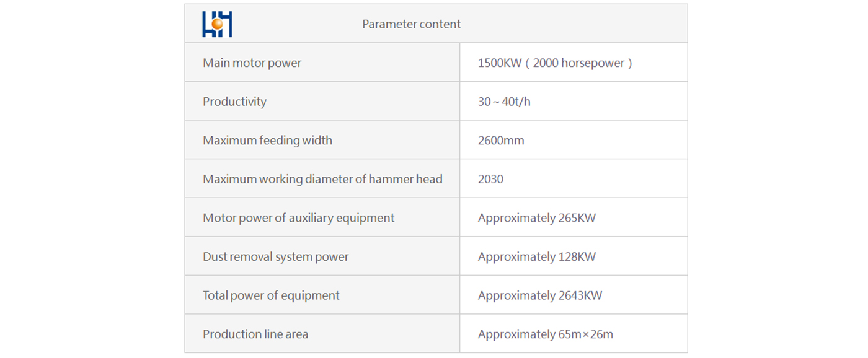Click the Main motor power label

(252, 63)
